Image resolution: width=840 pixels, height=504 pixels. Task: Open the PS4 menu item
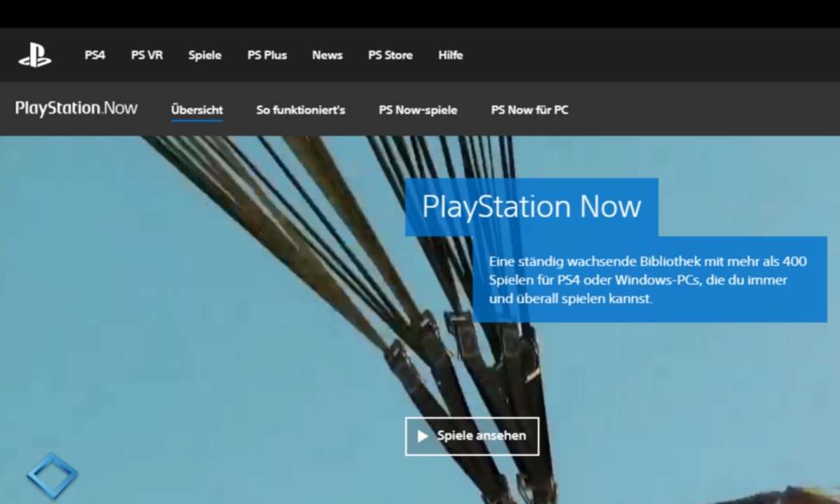[95, 55]
